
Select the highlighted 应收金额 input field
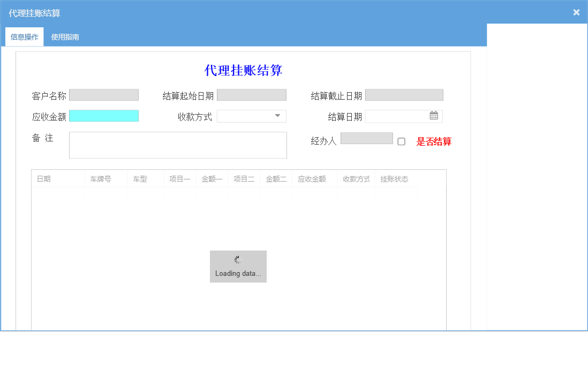tap(103, 116)
